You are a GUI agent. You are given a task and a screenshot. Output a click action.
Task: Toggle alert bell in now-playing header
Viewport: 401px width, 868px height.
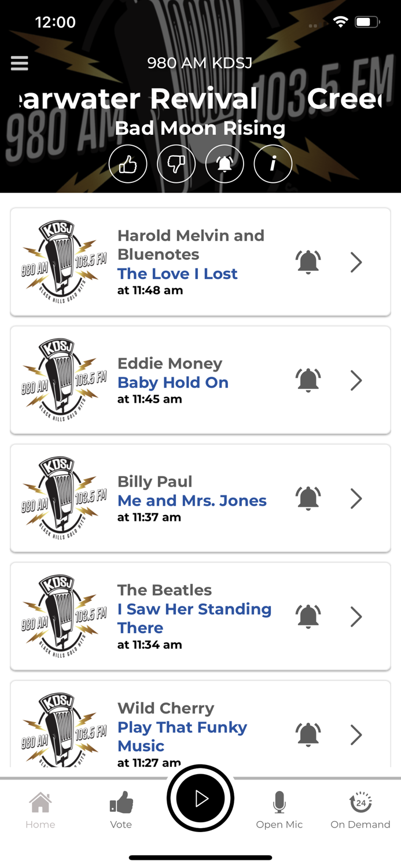[x=225, y=164]
